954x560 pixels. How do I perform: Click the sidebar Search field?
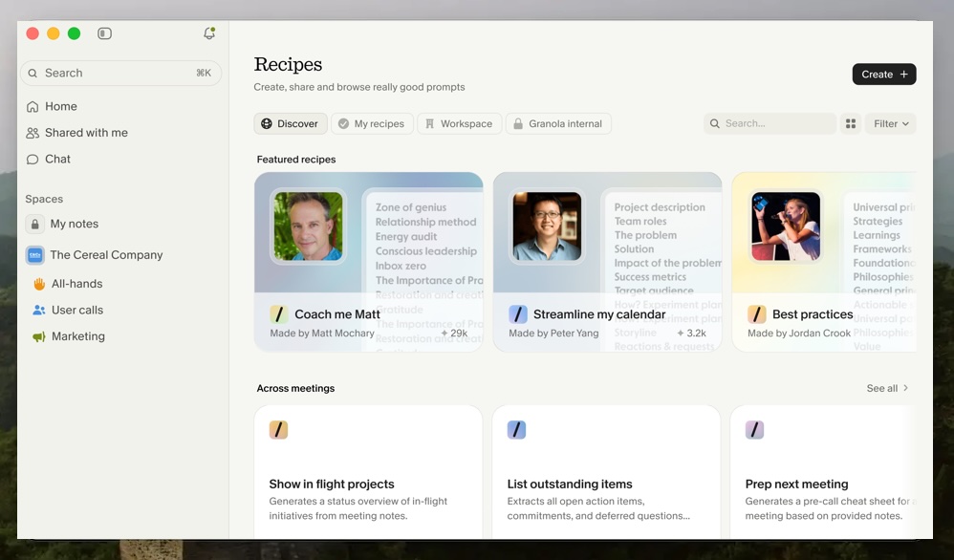tap(121, 73)
